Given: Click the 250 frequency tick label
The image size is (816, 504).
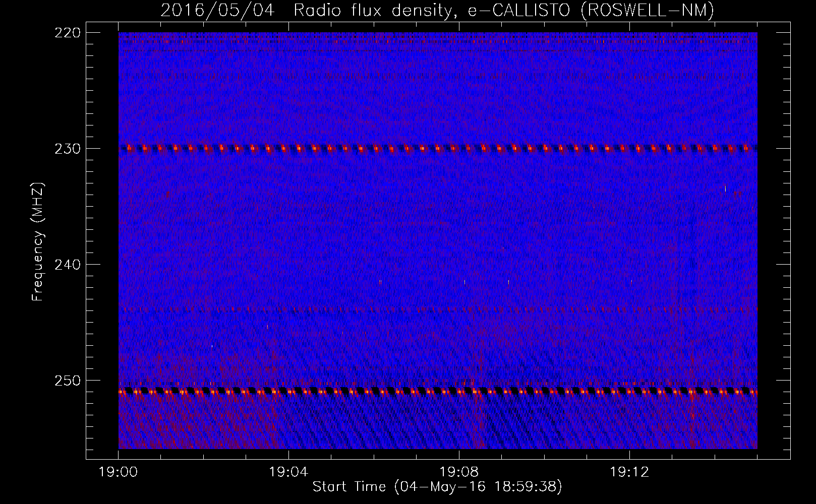Looking at the screenshot, I should (x=68, y=381).
